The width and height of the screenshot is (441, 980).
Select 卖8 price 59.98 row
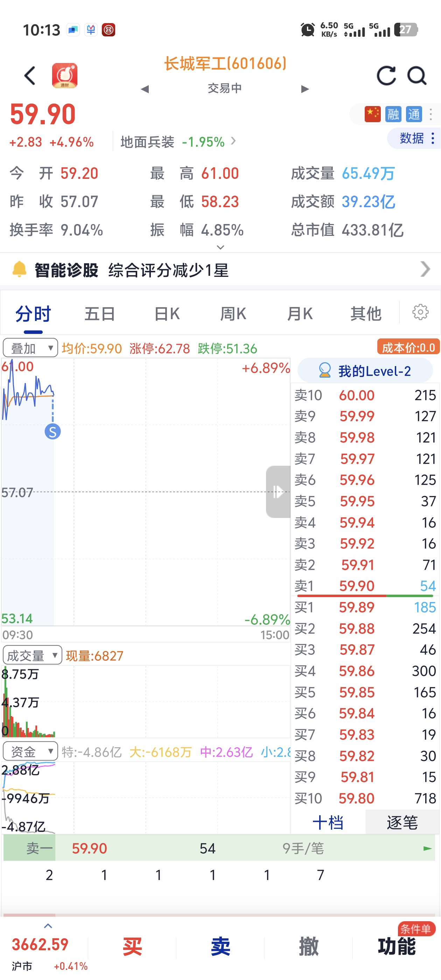tap(365, 437)
